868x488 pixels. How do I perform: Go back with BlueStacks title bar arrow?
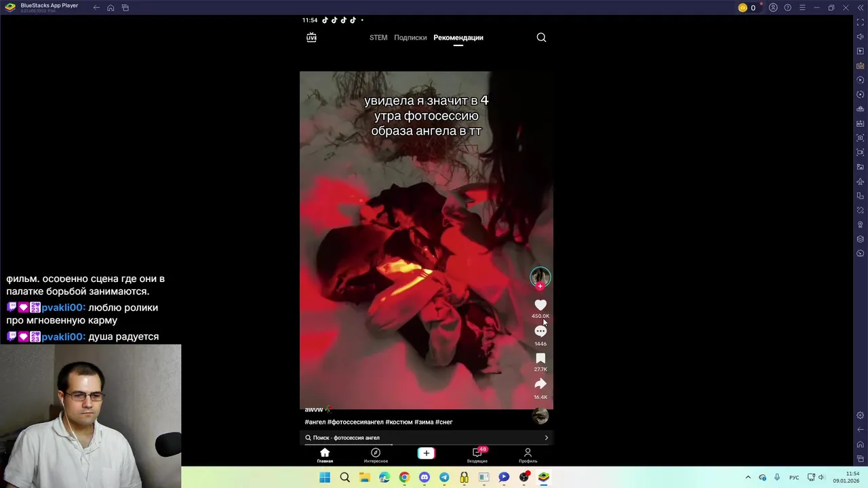click(96, 7)
